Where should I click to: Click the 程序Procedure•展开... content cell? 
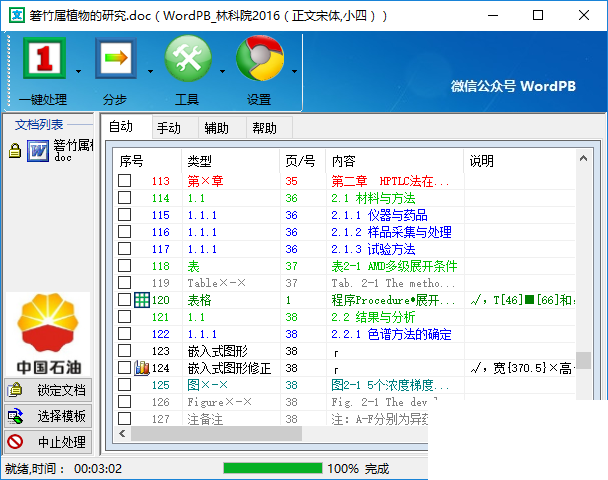click(x=393, y=300)
